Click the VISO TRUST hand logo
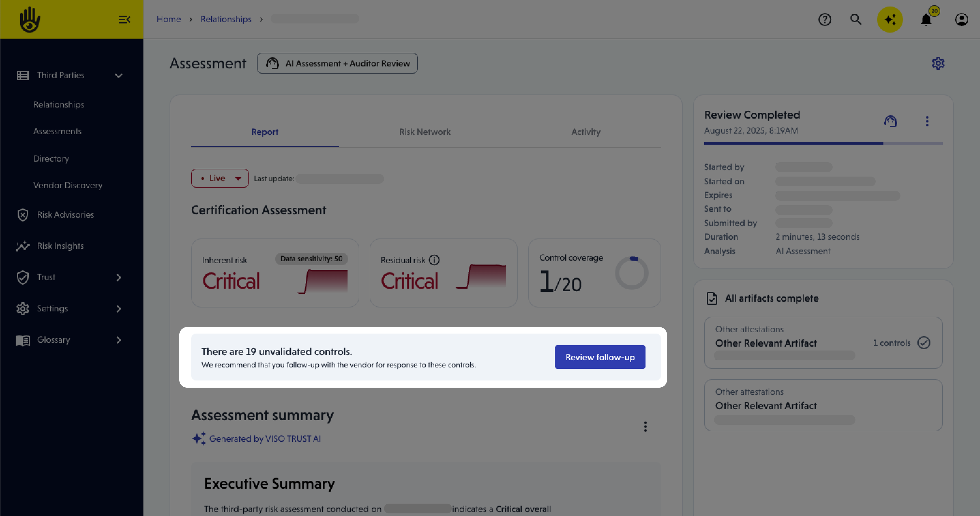Screen dimensions: 980x516 pos(30,20)
